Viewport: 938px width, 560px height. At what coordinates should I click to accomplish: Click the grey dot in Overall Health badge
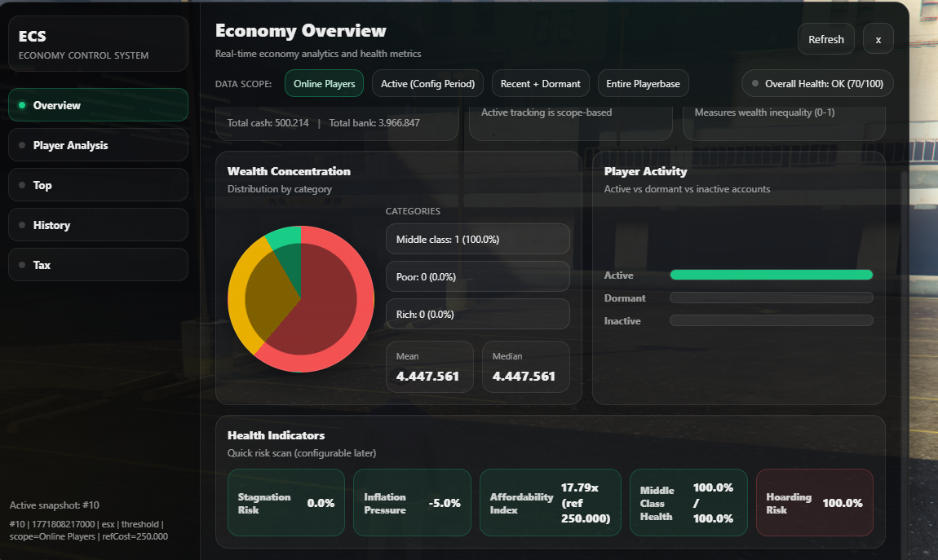[755, 84]
